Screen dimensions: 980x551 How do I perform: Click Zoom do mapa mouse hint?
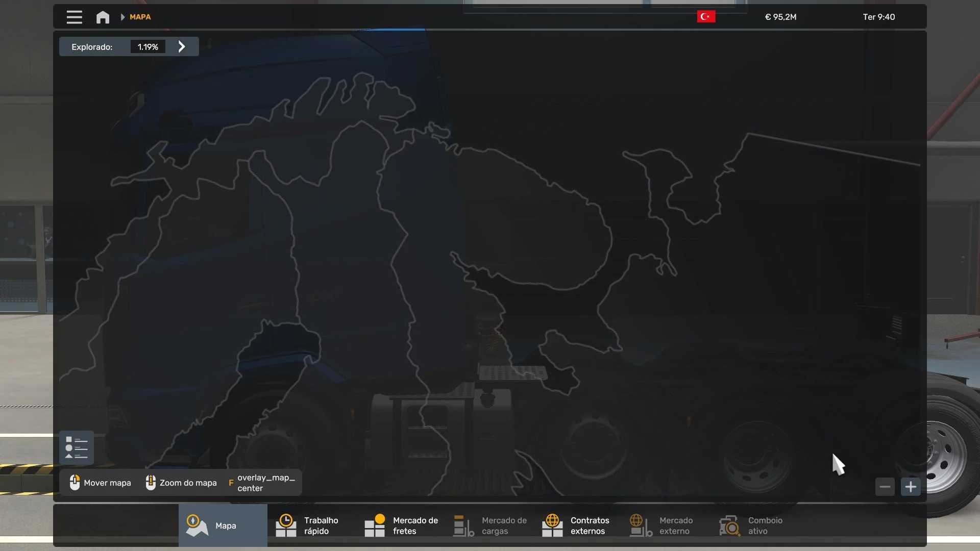[x=181, y=483]
